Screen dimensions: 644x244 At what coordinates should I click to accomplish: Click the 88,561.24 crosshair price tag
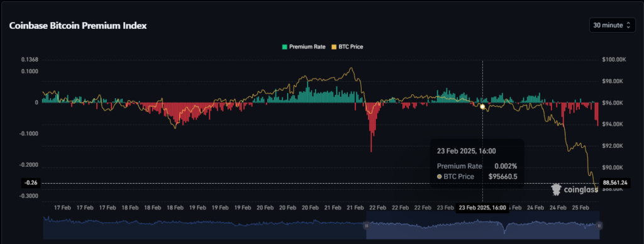615,183
